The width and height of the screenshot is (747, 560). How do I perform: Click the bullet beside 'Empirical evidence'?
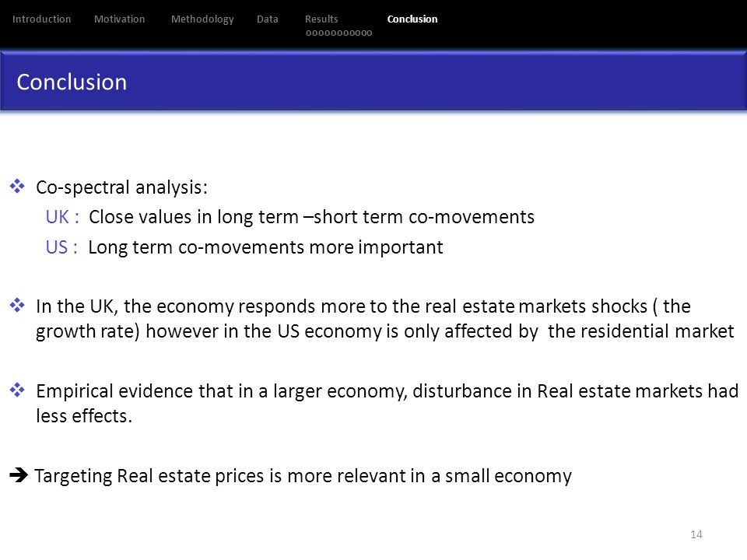pyautogui.click(x=17, y=390)
